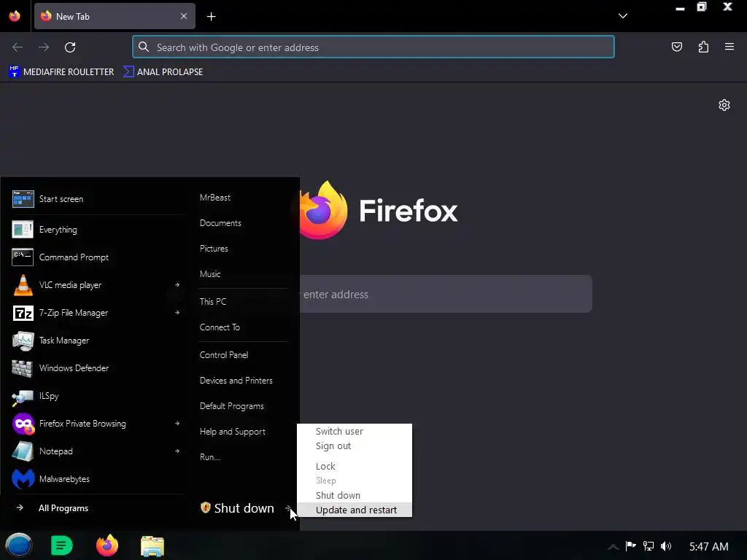Image resolution: width=747 pixels, height=560 pixels.
Task: Open Command Prompt
Action: (97, 257)
